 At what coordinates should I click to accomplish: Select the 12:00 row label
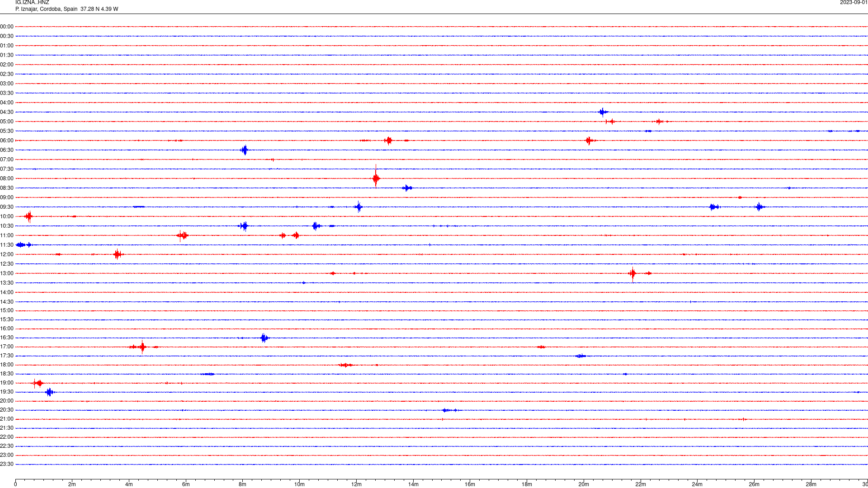[7, 254]
